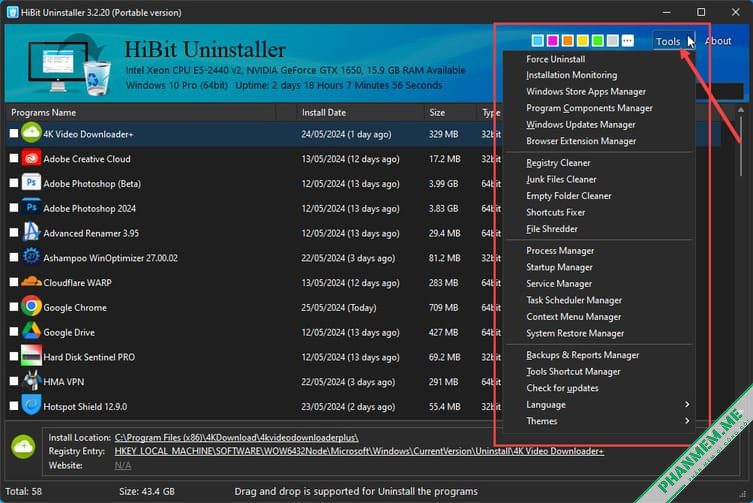This screenshot has width=753, height=503.
Task: Launch the Registry Cleaner
Action: point(599,163)
